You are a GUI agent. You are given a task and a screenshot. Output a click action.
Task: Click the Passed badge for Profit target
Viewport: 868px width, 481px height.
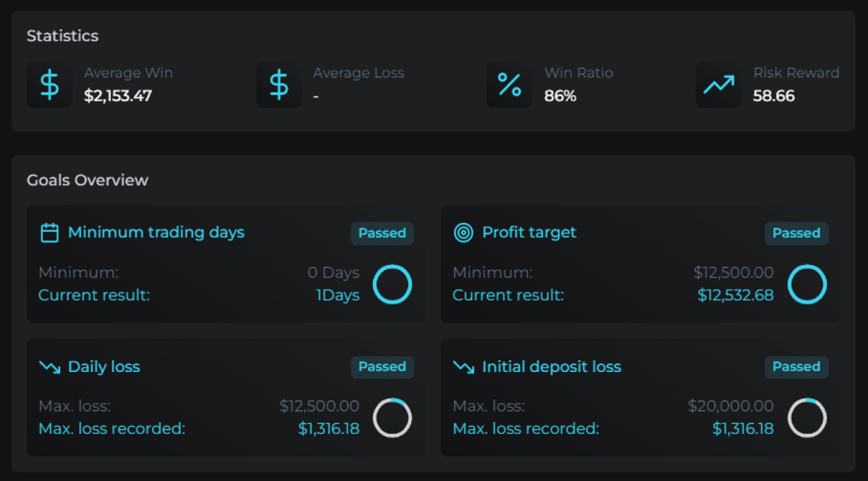pyautogui.click(x=796, y=233)
